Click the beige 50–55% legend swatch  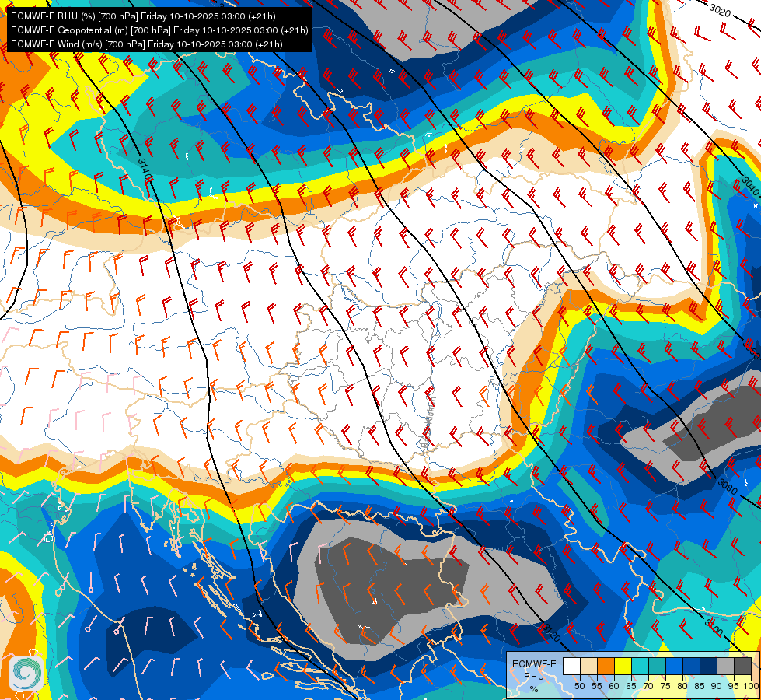[x=588, y=667]
